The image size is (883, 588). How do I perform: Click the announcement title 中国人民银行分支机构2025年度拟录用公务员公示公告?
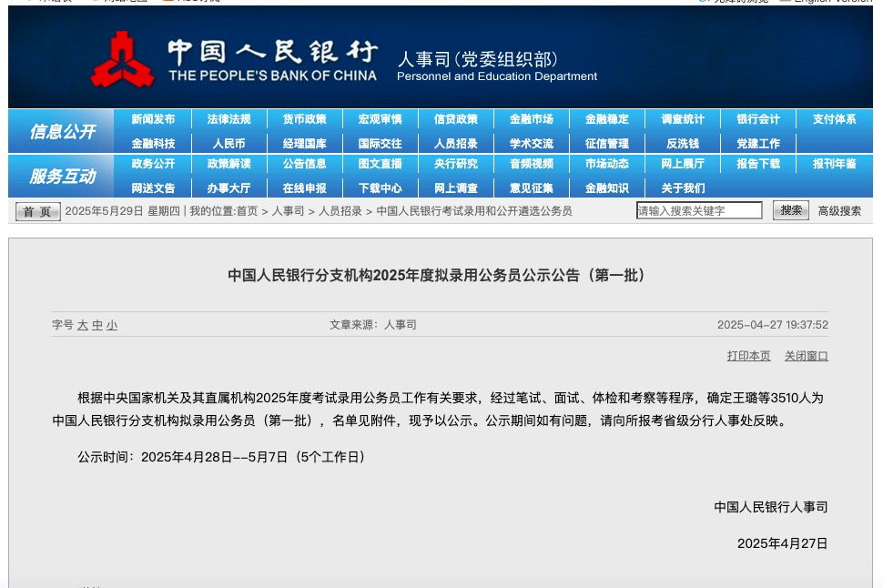click(436, 276)
